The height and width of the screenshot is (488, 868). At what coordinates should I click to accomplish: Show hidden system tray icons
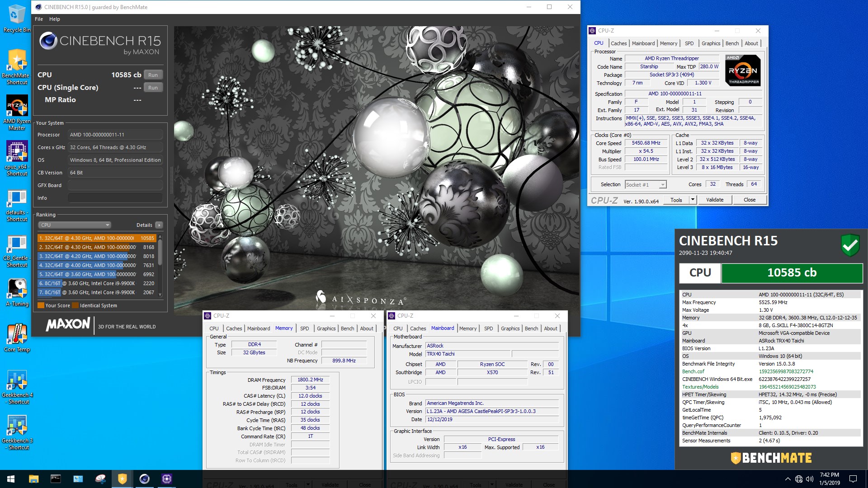pyautogui.click(x=788, y=479)
